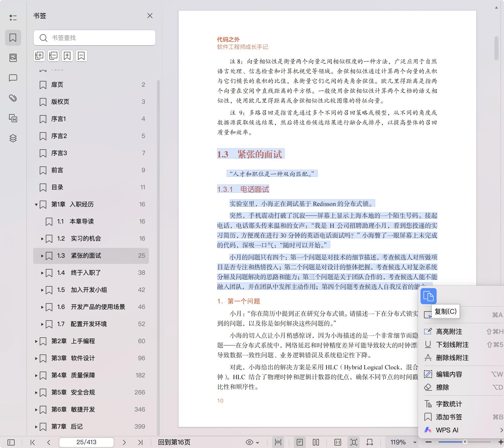
Task: Open the zoom percentage dropdown
Action: pyautogui.click(x=415, y=442)
